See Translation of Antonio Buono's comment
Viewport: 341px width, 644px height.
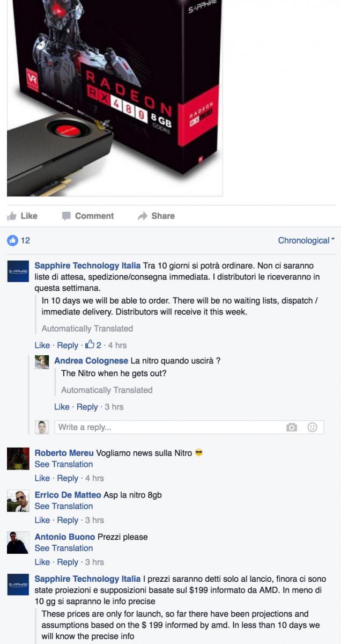pyautogui.click(x=64, y=548)
